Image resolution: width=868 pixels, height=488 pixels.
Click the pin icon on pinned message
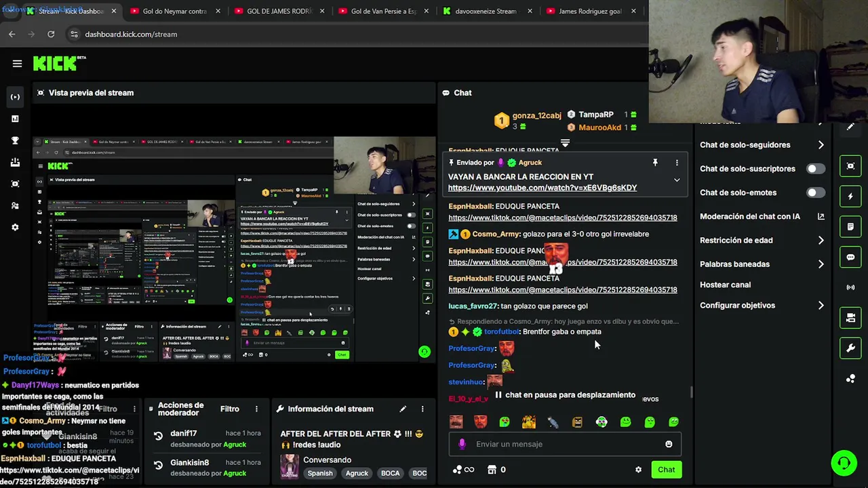coord(655,163)
